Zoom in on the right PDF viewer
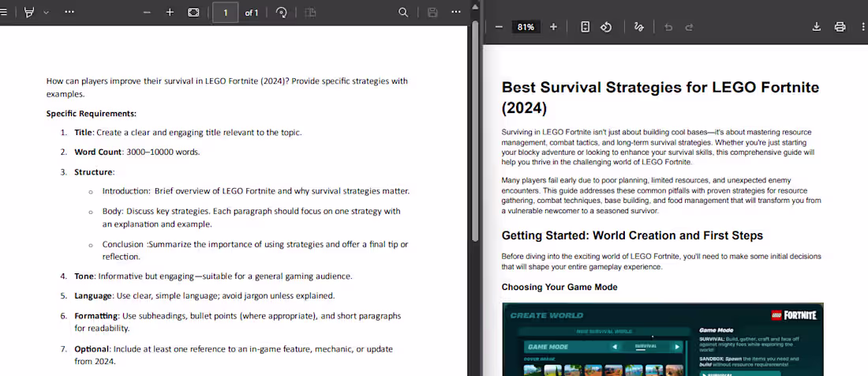 tap(553, 27)
